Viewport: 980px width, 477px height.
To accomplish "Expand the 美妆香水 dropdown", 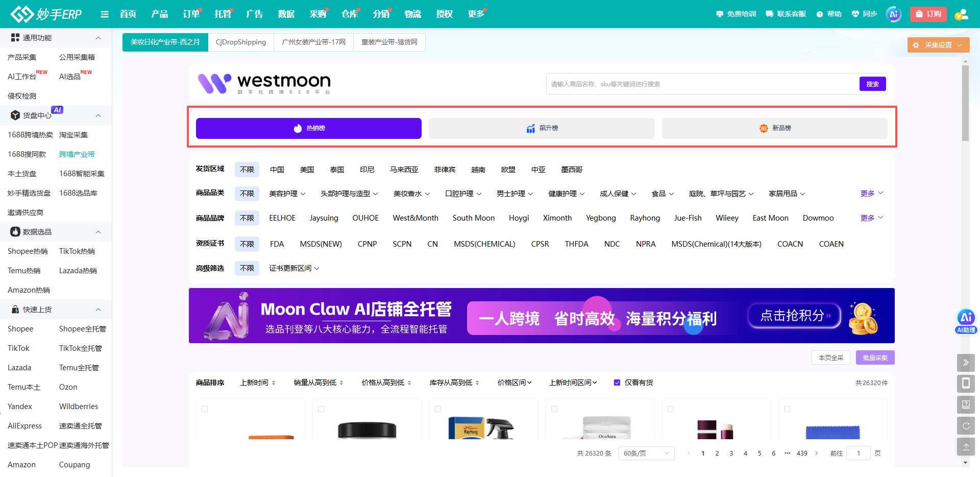I will [x=411, y=194].
